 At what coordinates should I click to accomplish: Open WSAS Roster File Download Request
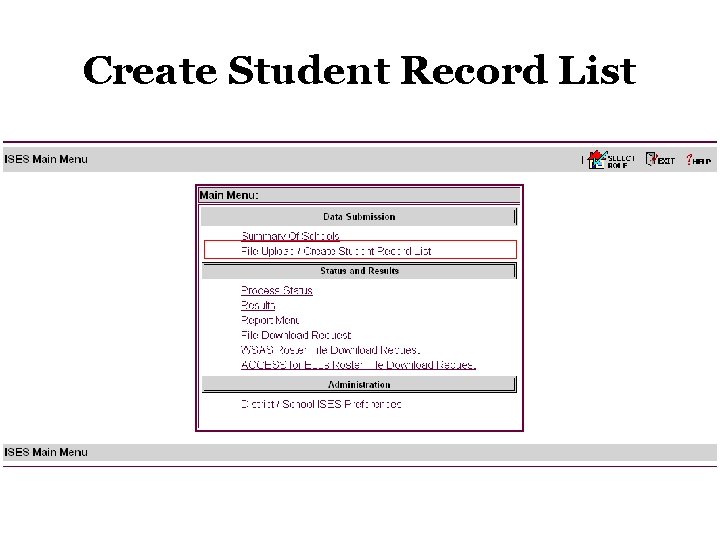(x=330, y=350)
